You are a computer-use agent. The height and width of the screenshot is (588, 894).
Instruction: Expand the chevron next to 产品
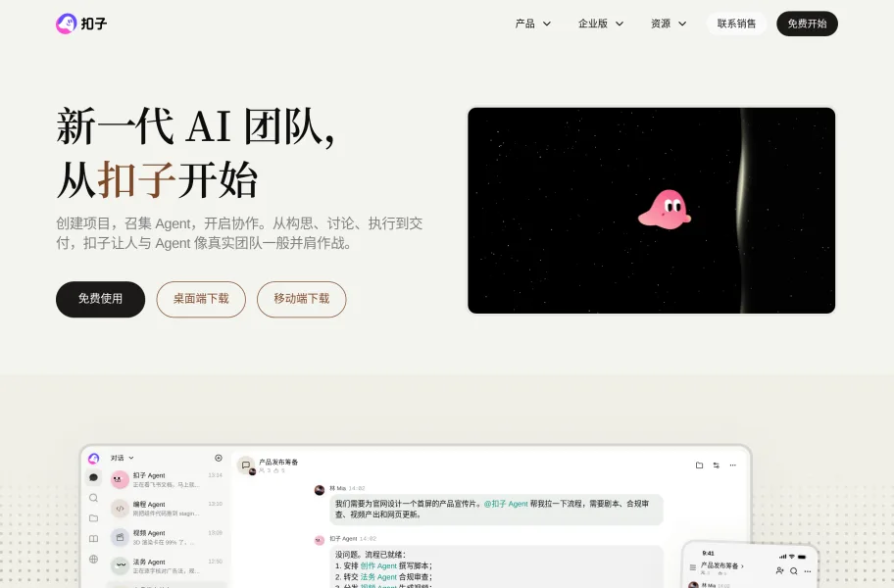547,24
